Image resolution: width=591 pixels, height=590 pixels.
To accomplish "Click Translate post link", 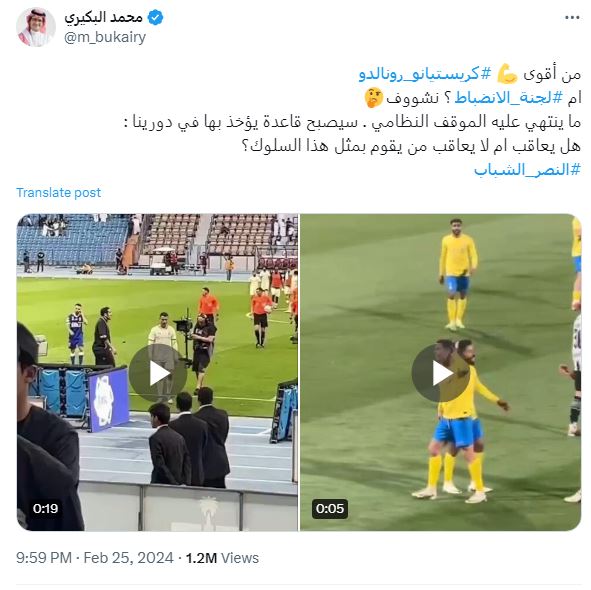I will click(58, 193).
